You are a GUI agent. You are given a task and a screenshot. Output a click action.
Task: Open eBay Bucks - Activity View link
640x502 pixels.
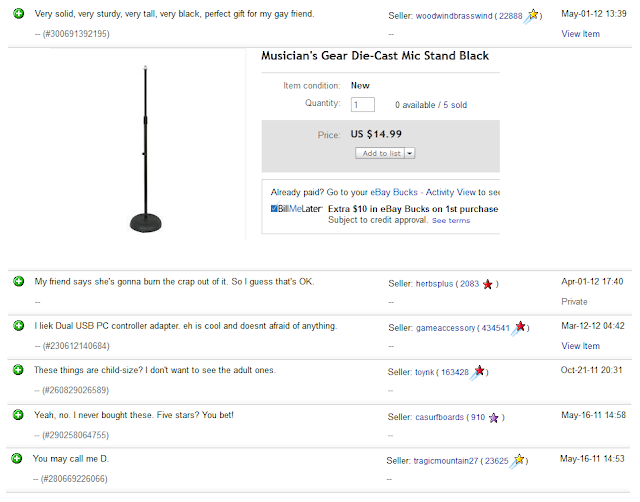pos(423,192)
